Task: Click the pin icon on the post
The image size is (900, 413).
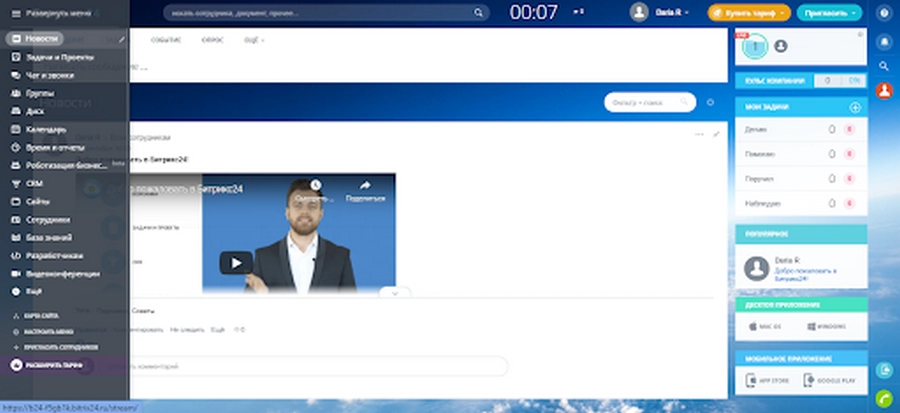Action: point(716,134)
